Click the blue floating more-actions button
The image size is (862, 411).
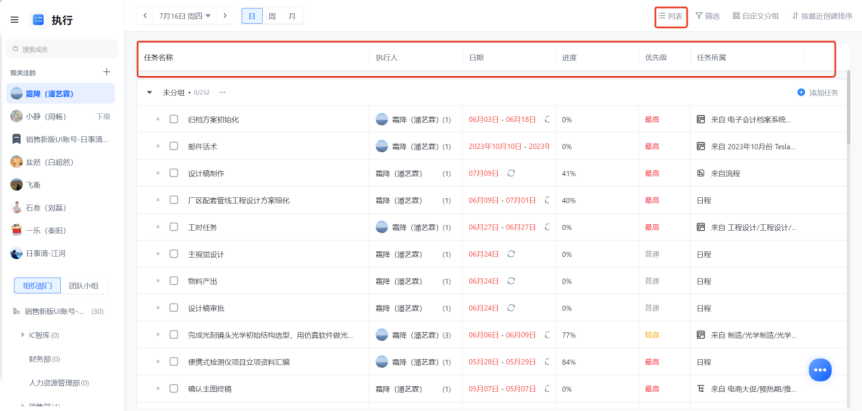point(820,370)
